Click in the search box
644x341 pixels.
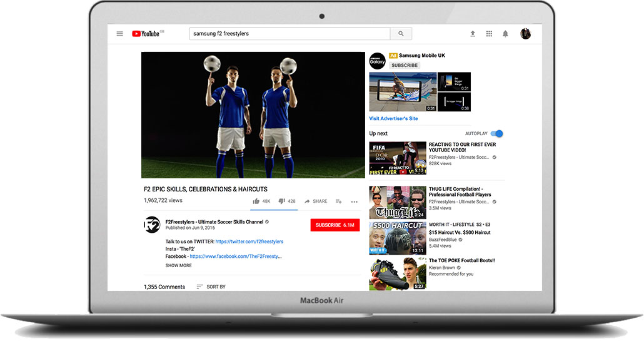289,34
